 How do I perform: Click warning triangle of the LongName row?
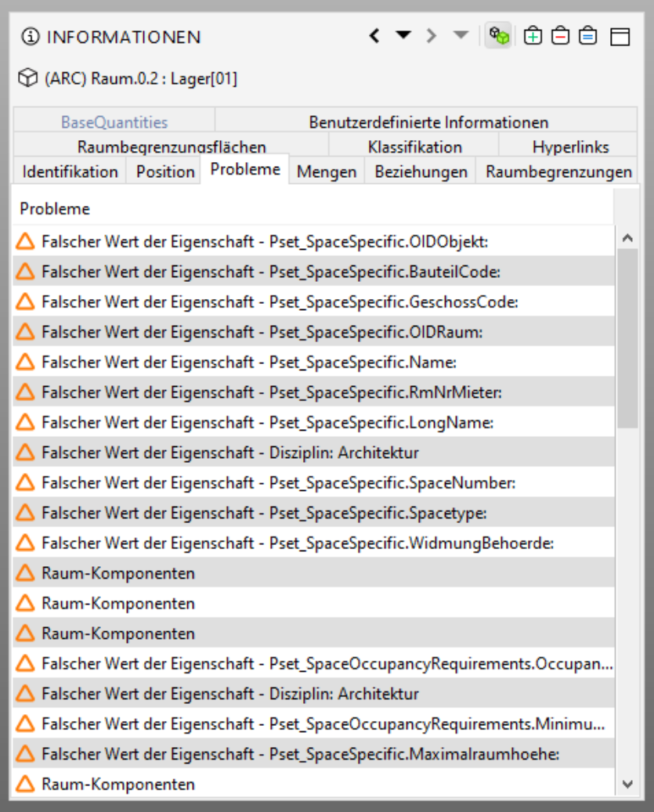pyautogui.click(x=25, y=422)
